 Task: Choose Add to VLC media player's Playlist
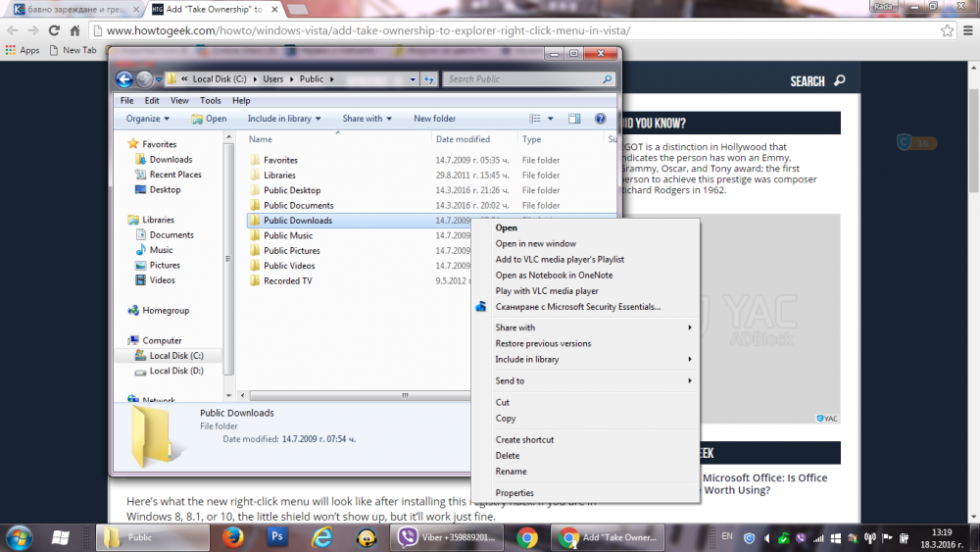pos(560,260)
